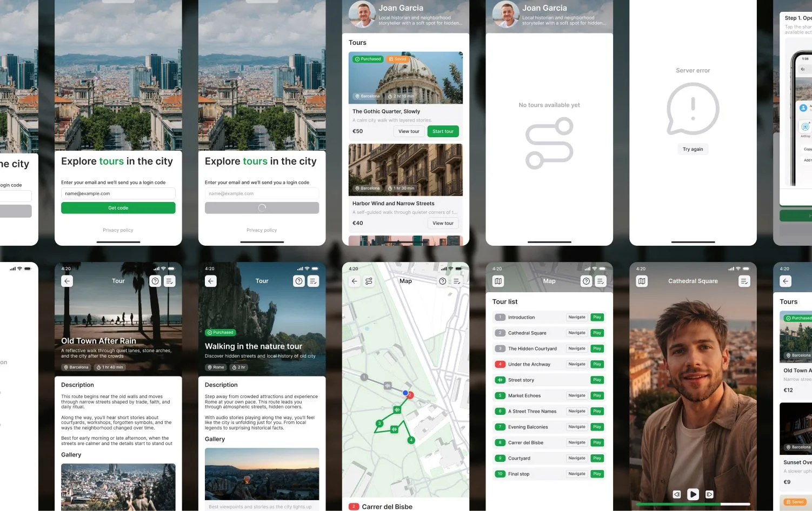Play the Introduction stop
The width and height of the screenshot is (812, 511).
[597, 317]
